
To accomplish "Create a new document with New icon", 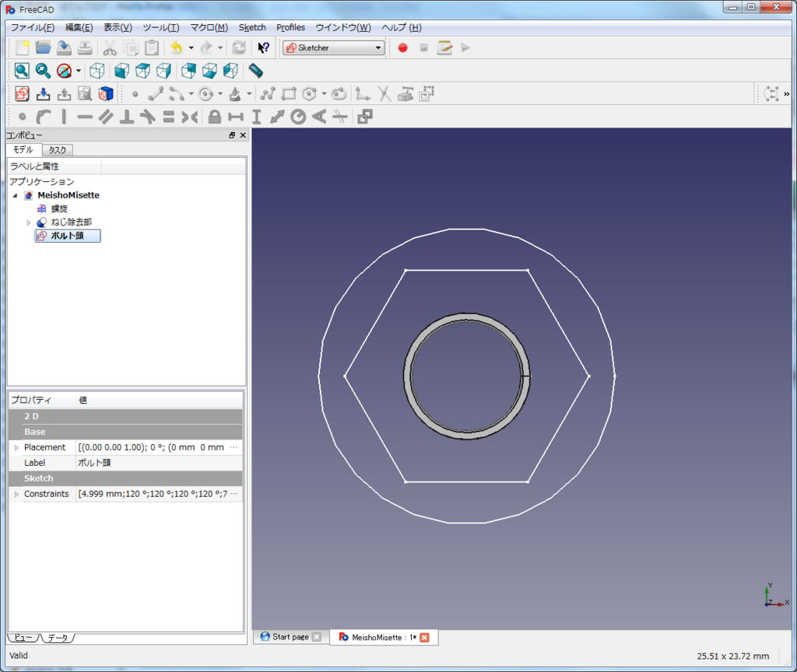I will point(22,47).
